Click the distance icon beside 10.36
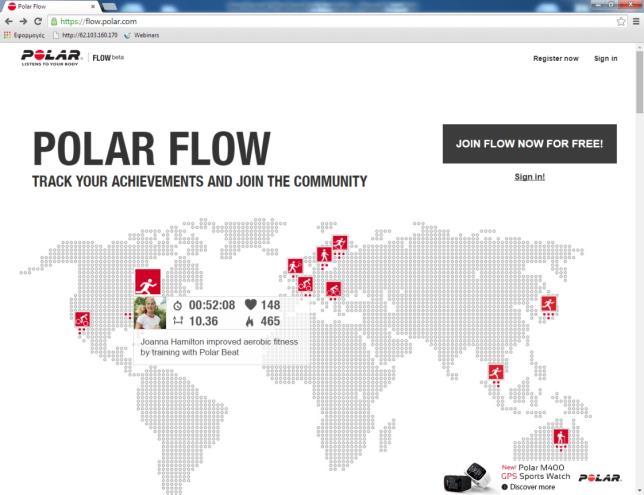644x495 pixels. pos(178,320)
